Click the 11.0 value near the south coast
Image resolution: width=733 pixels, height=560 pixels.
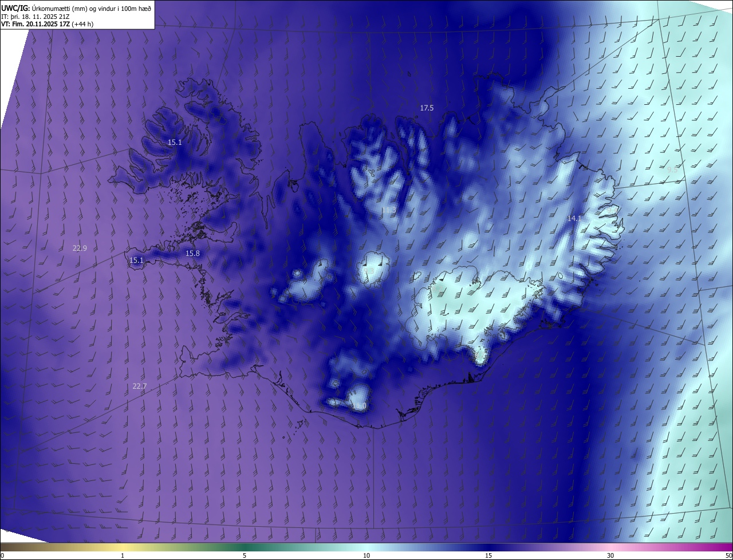[359, 406]
